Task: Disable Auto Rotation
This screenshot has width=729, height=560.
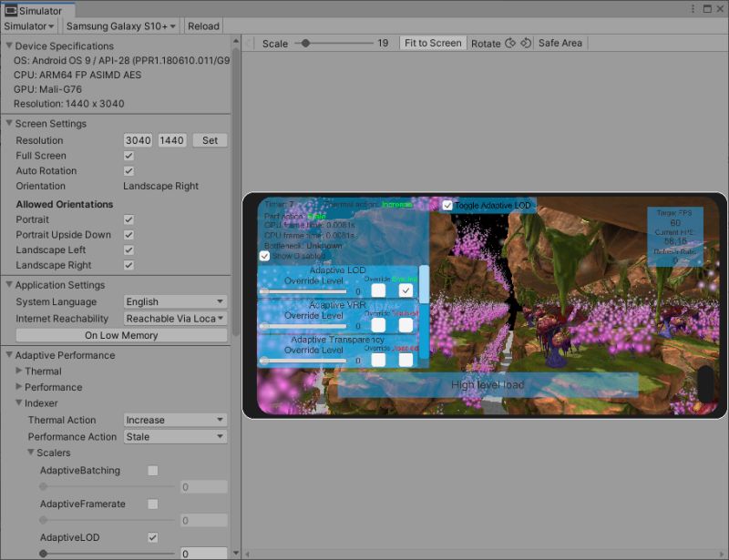Action: (129, 171)
